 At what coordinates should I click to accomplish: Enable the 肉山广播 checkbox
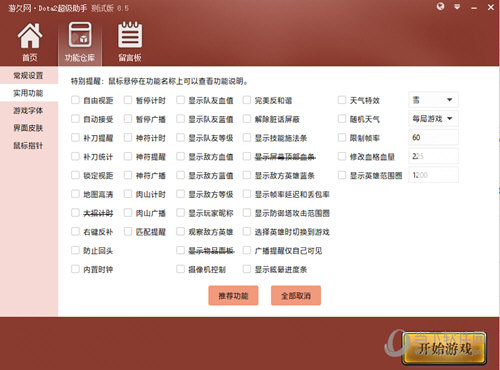[x=128, y=213]
